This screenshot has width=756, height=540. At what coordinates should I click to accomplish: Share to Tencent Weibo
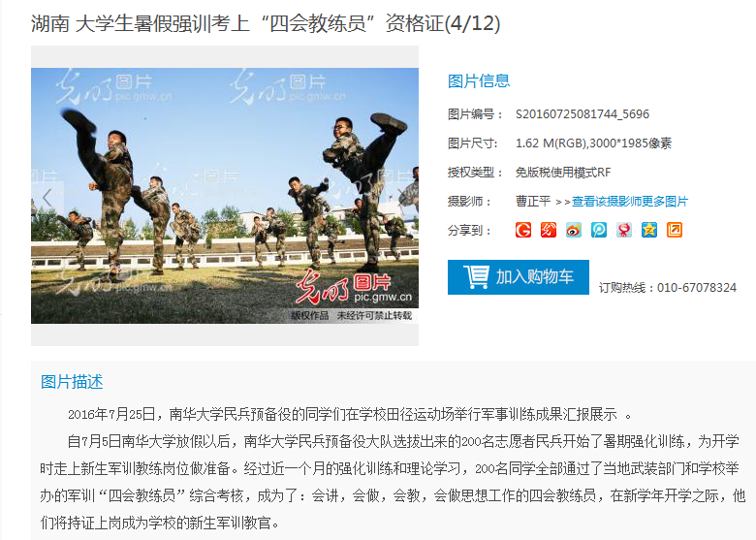coord(599,230)
